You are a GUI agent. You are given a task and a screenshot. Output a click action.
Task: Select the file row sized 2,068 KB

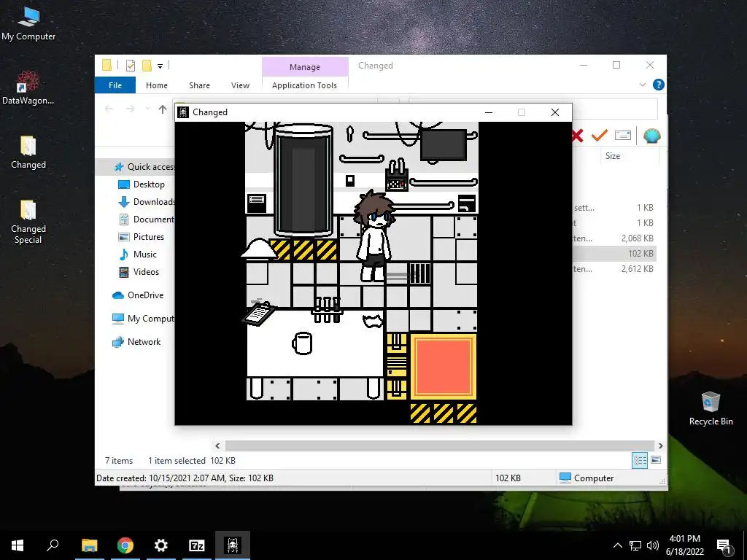click(x=614, y=238)
